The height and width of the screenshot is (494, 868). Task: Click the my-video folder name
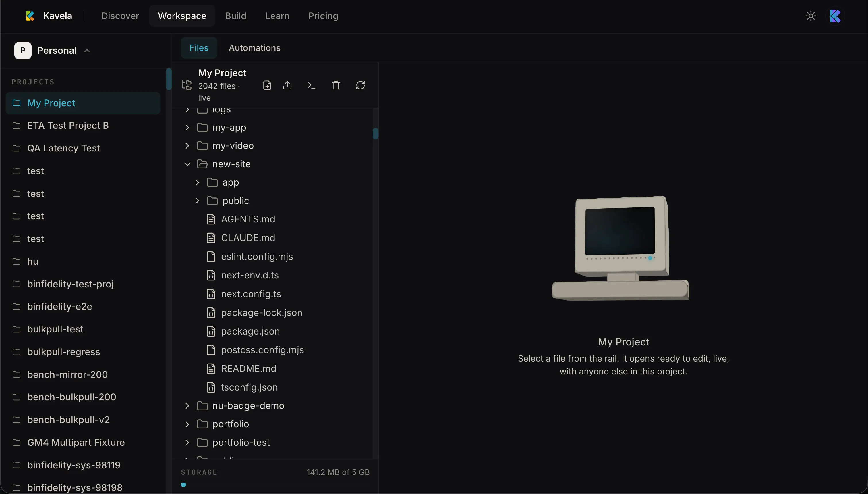pyautogui.click(x=233, y=146)
